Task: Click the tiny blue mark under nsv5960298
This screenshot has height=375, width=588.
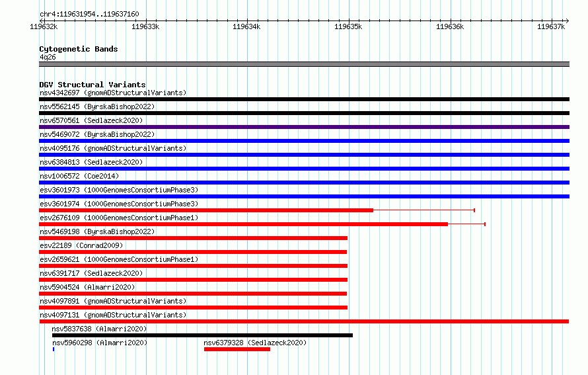Action: (x=54, y=349)
